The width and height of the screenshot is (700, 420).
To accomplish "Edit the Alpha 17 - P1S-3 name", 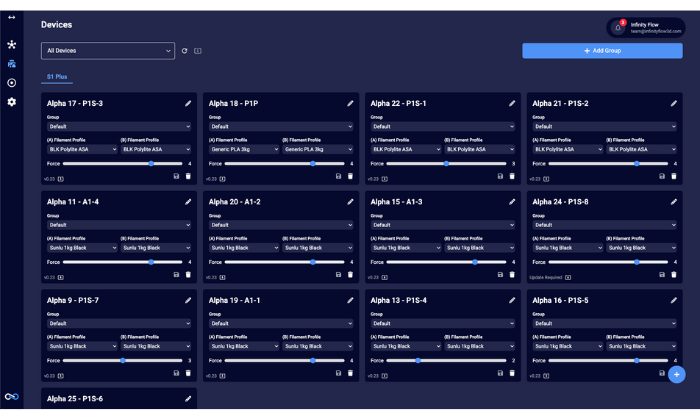I will (x=188, y=104).
